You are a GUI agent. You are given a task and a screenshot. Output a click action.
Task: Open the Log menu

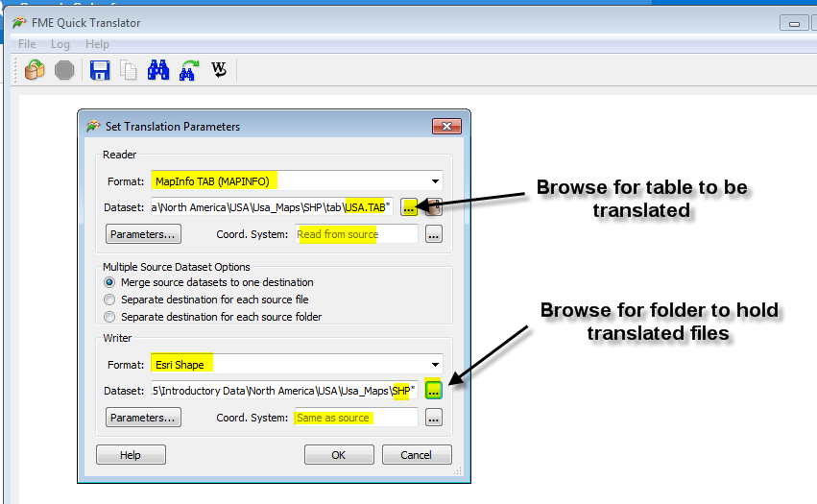60,44
